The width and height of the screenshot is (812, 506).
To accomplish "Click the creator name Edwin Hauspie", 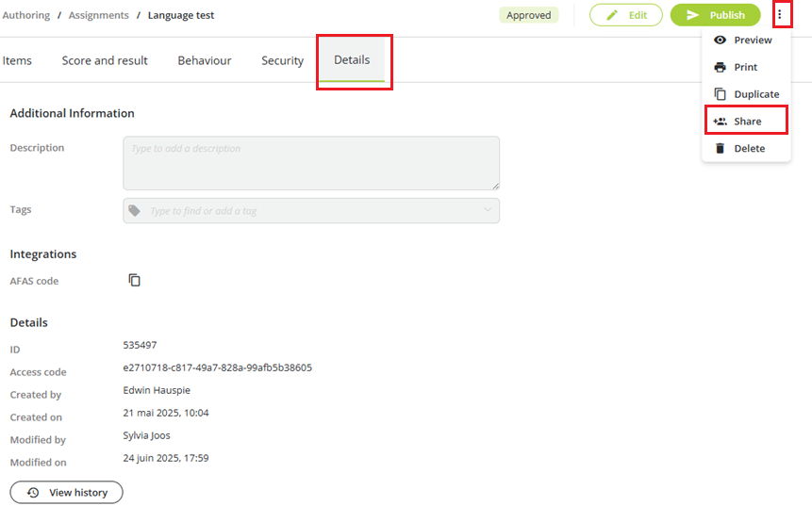I will [157, 390].
